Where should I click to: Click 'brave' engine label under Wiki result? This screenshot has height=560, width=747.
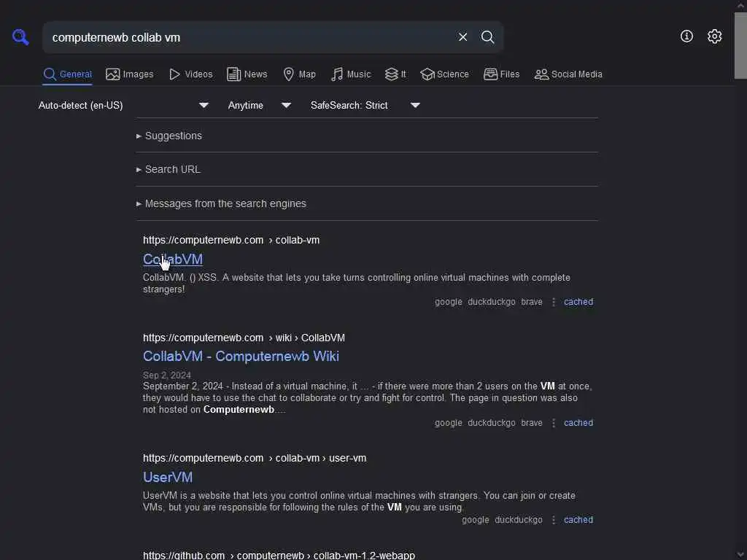(532, 423)
